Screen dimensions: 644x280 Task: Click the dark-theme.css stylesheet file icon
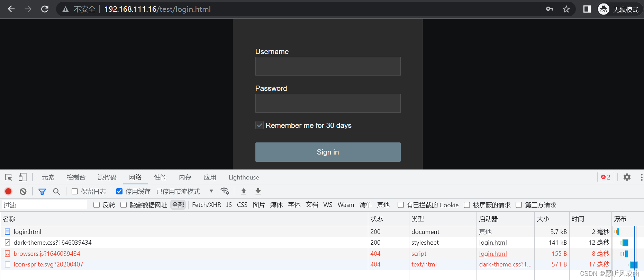8,243
